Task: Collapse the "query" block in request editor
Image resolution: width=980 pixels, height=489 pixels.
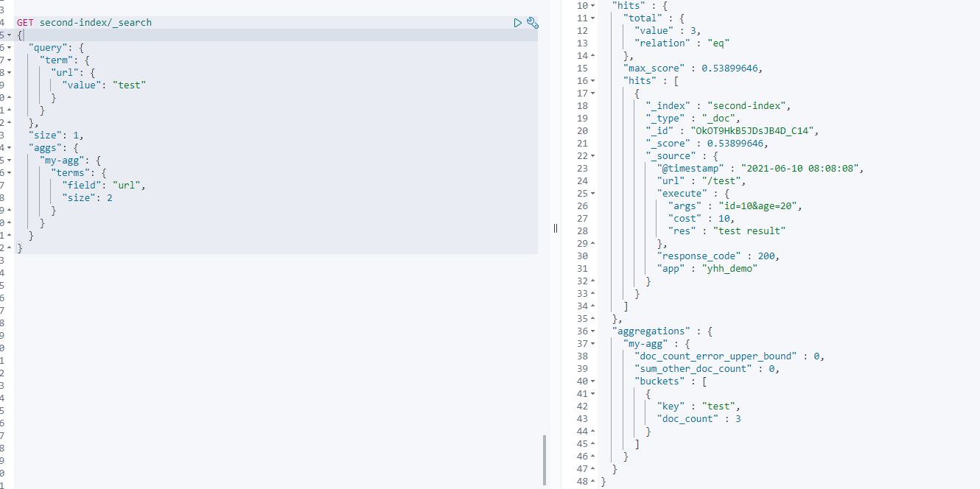Action: [8, 48]
